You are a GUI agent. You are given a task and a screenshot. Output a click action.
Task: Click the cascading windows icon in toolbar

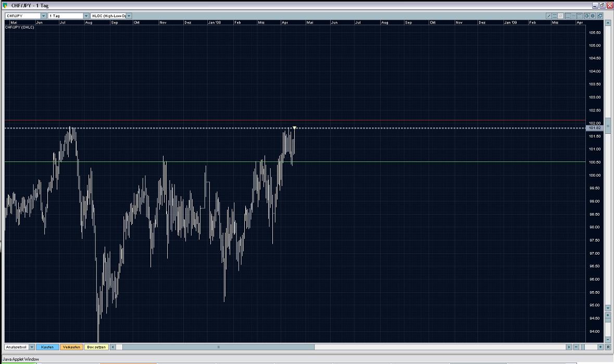600,16
